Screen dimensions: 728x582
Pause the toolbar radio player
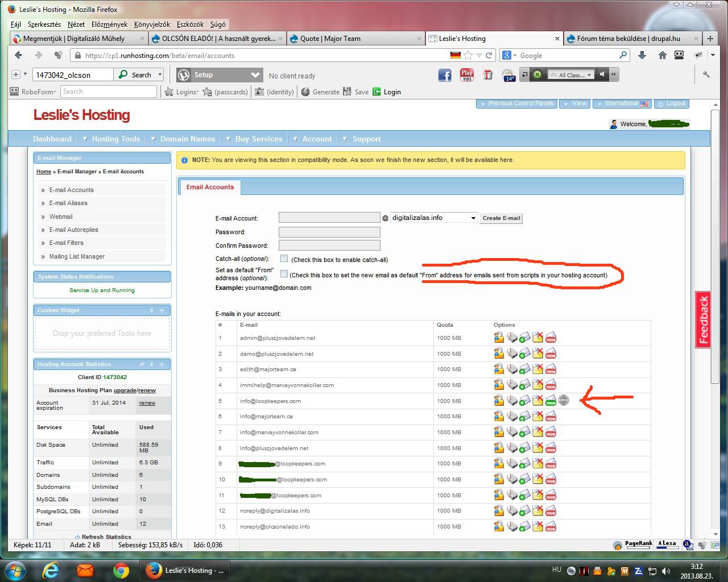click(x=537, y=74)
